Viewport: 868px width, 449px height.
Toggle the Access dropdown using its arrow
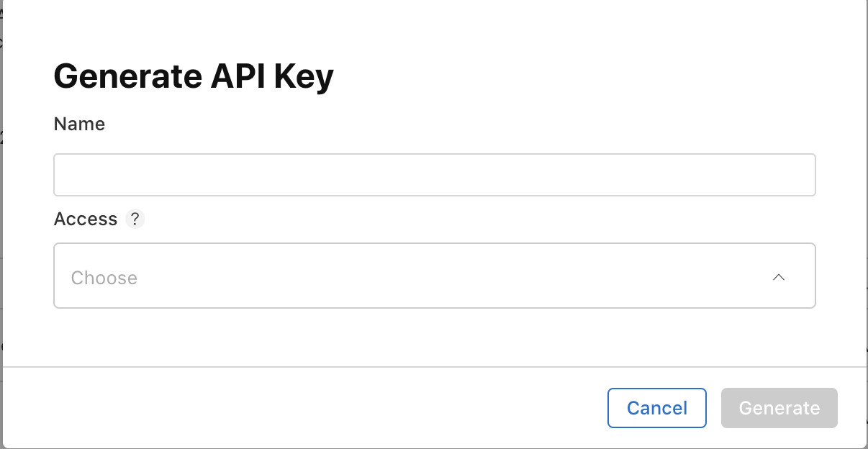click(778, 278)
